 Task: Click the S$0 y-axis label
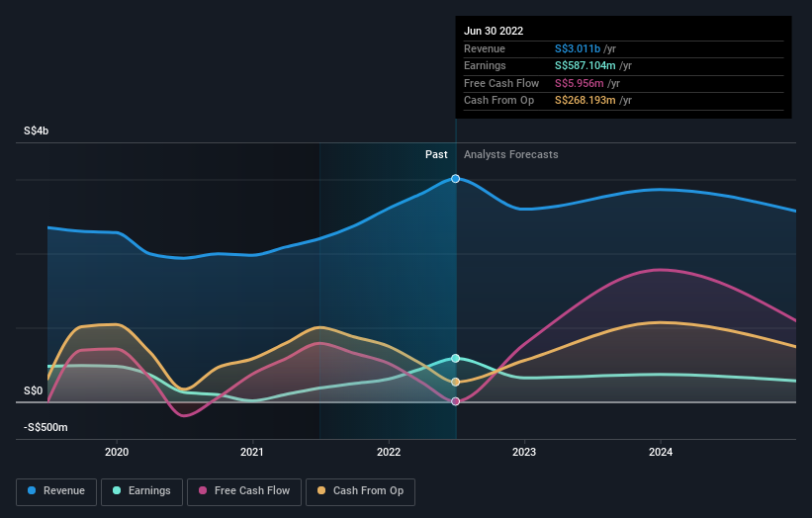click(x=34, y=390)
